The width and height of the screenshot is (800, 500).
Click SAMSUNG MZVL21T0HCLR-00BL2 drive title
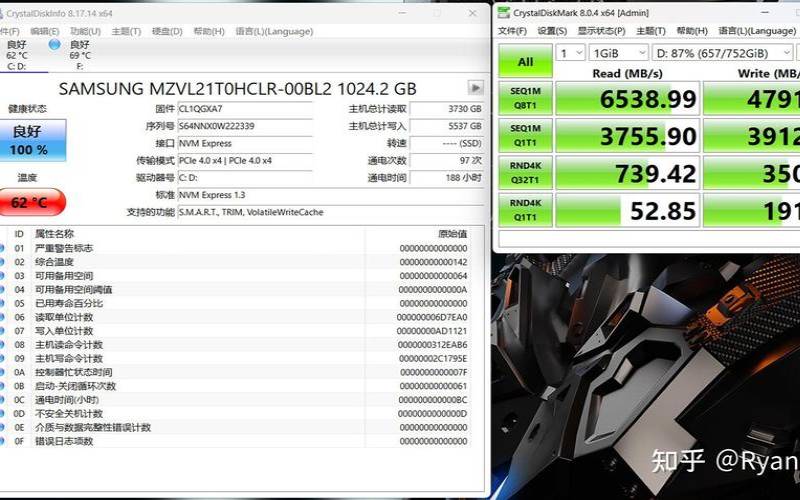coord(237,88)
